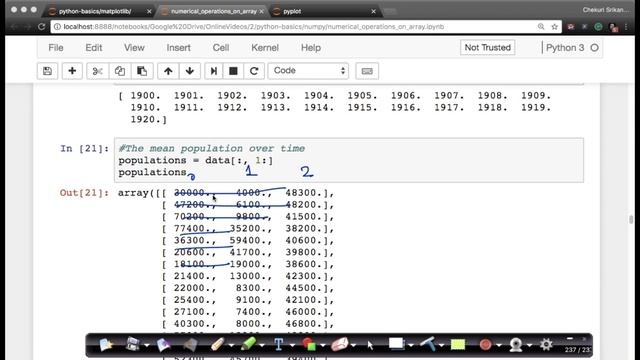Image resolution: width=640 pixels, height=360 pixels.
Task: Choose the text T annotation tool
Action: pos(279,344)
